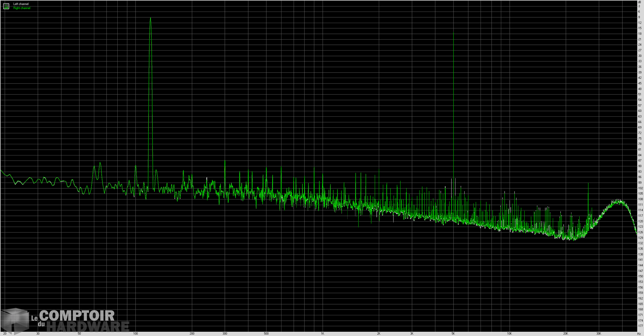Click the spectrum graph icon in top-left
This screenshot has width=644, height=336.
coord(6,6)
